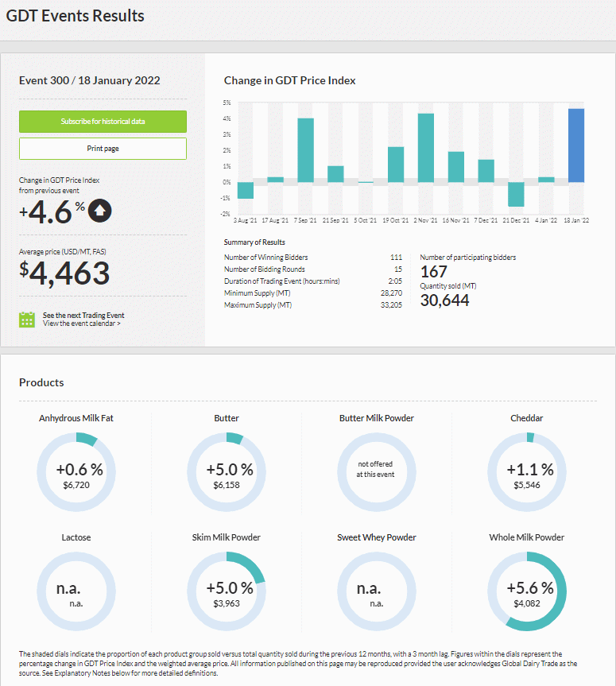
Task: Click the Maximum Supply value 33,205
Action: coord(391,305)
